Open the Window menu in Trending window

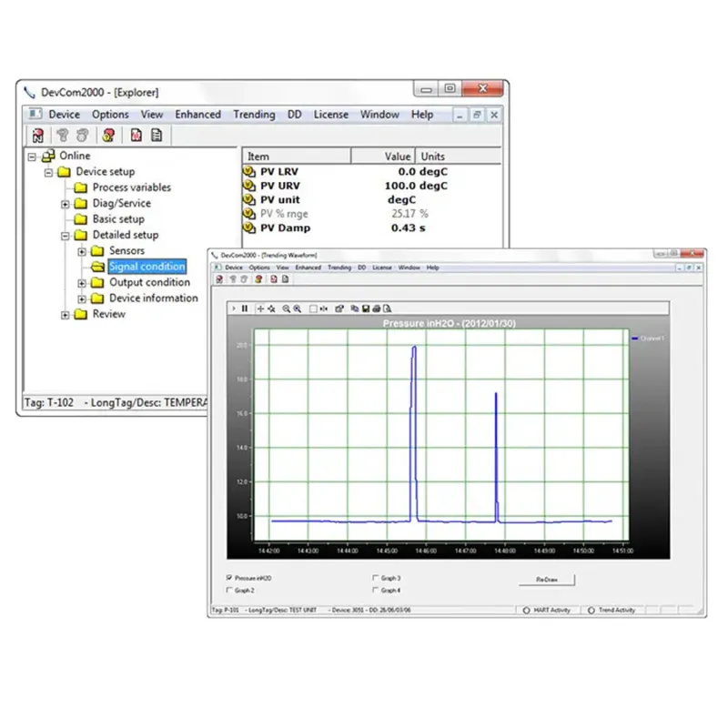tap(409, 268)
